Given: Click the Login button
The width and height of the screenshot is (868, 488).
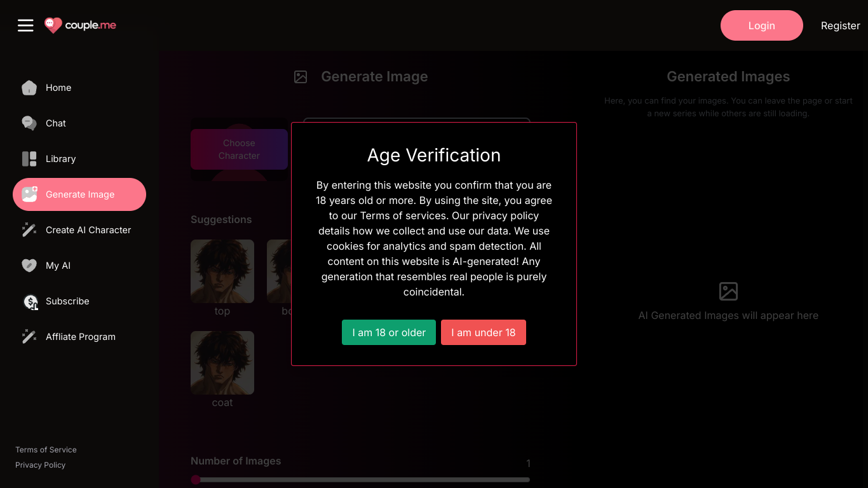Looking at the screenshot, I should click(x=761, y=25).
